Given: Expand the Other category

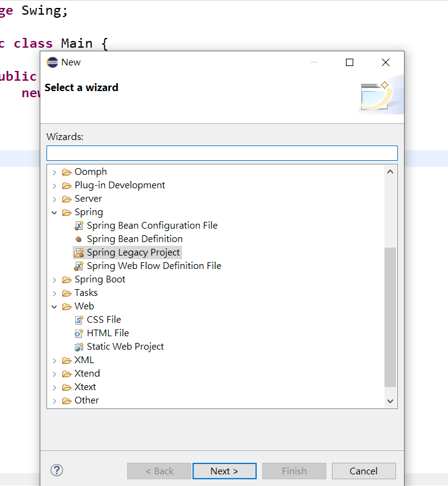Looking at the screenshot, I should tap(54, 401).
